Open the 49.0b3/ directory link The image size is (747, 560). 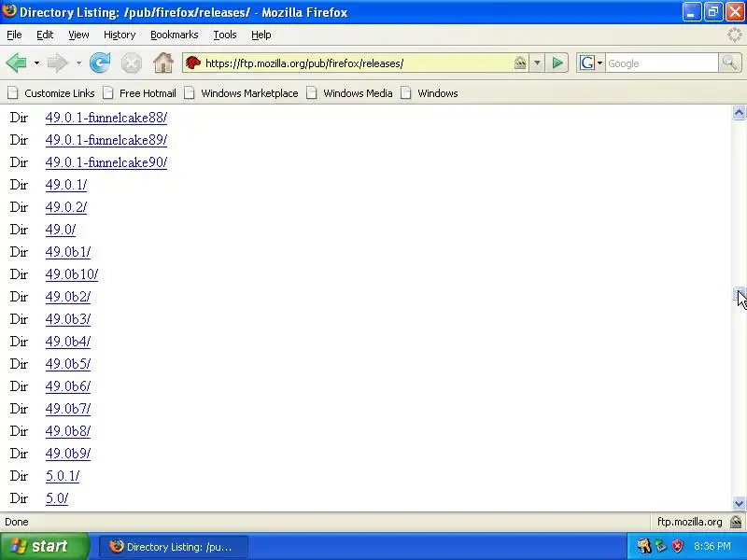[x=68, y=319]
